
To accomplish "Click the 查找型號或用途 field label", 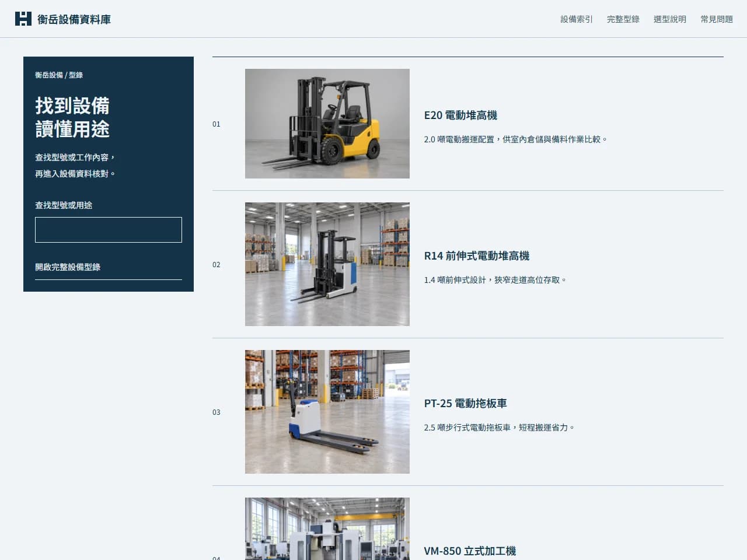I will click(x=64, y=205).
